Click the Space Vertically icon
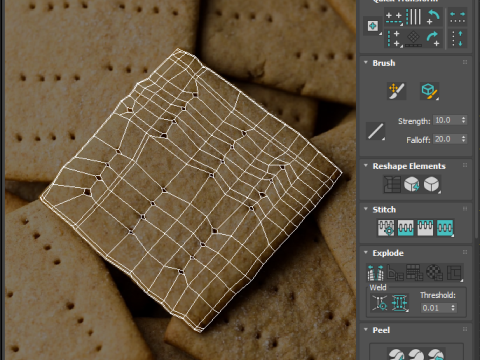480x360 pixels. coord(457,39)
